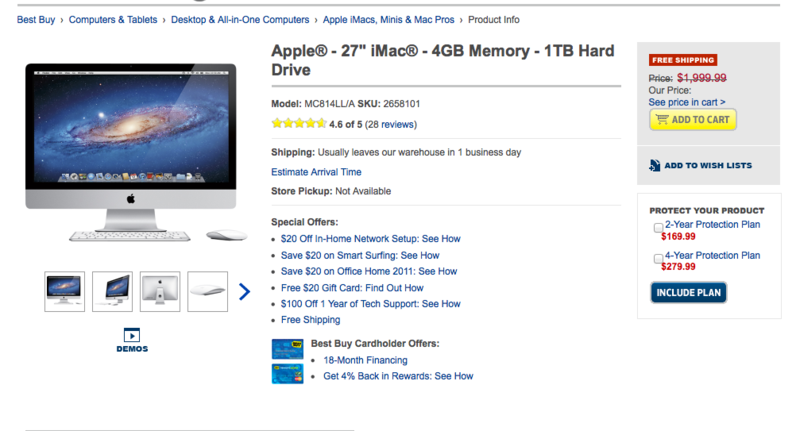The image size is (800, 431).
Task: Click the product title heading
Action: pos(442,60)
